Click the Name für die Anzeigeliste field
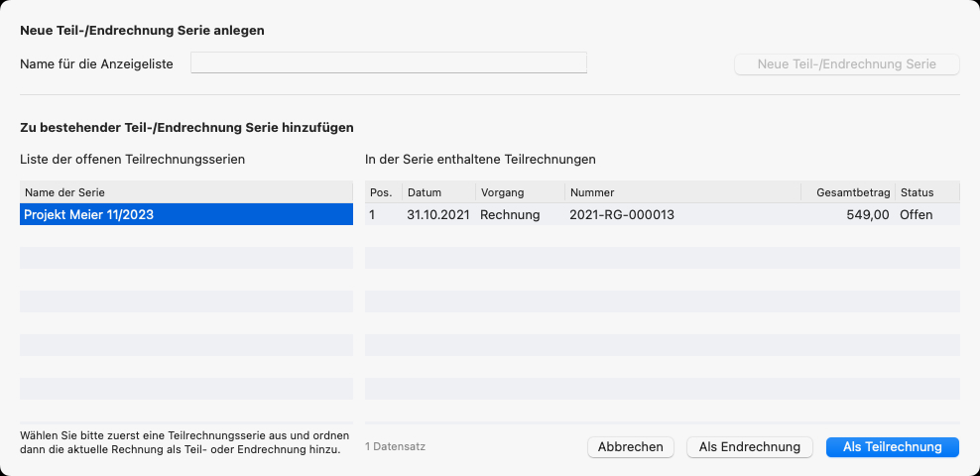This screenshot has width=980, height=476. tap(389, 63)
